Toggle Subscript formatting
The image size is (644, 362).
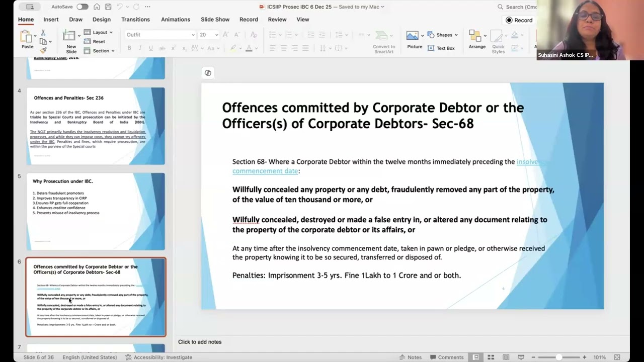click(185, 48)
